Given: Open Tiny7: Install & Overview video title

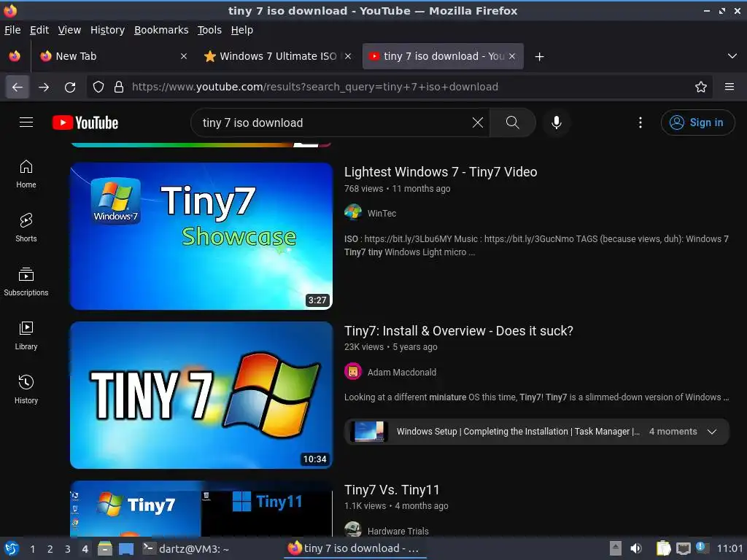Looking at the screenshot, I should click(x=458, y=331).
